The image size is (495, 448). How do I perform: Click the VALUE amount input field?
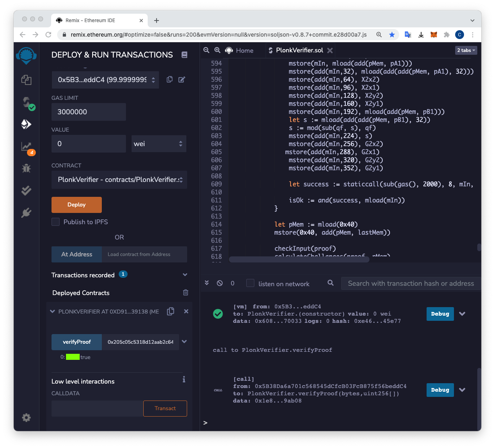(89, 144)
